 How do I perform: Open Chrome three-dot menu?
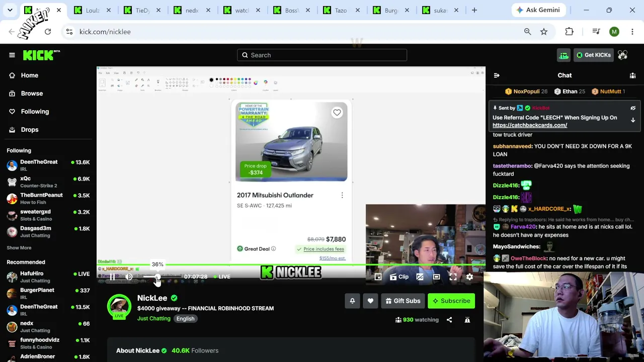point(632,32)
